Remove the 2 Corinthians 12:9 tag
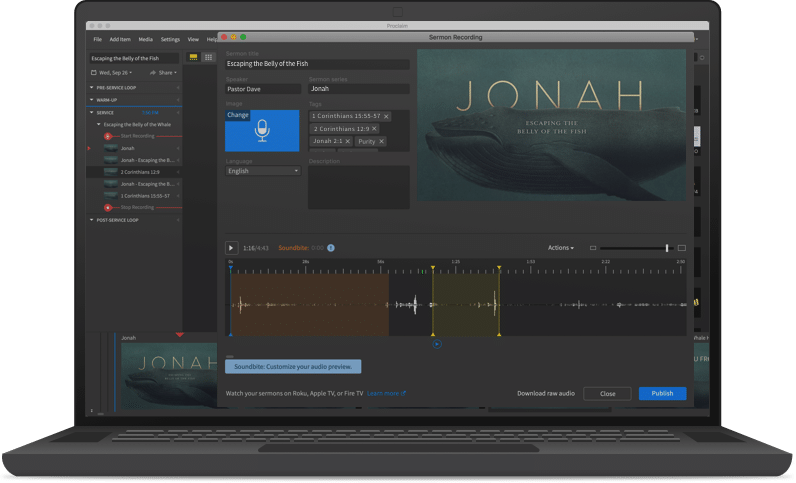The image size is (796, 483). click(x=375, y=128)
